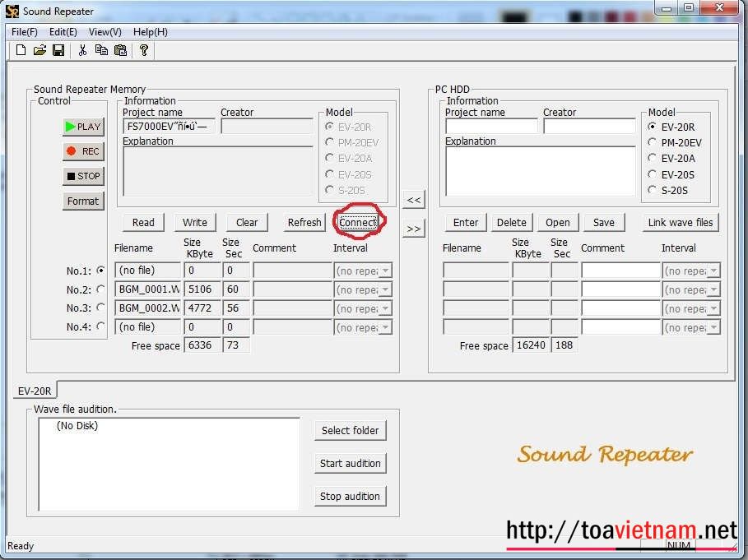Choose EV-20A model under PC HDD

pyautogui.click(x=652, y=158)
